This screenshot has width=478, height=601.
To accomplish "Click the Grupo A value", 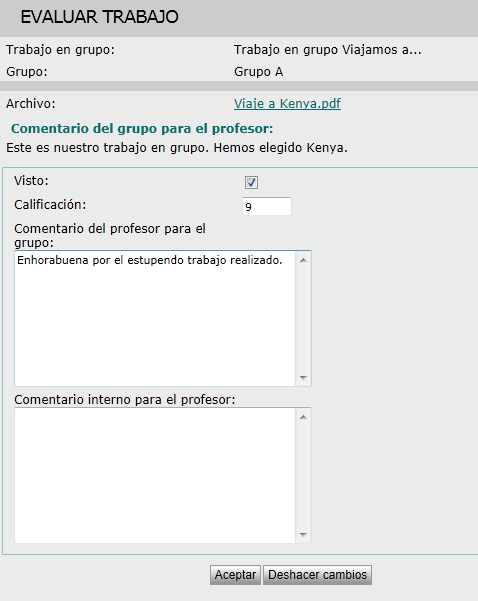I will 258,72.
